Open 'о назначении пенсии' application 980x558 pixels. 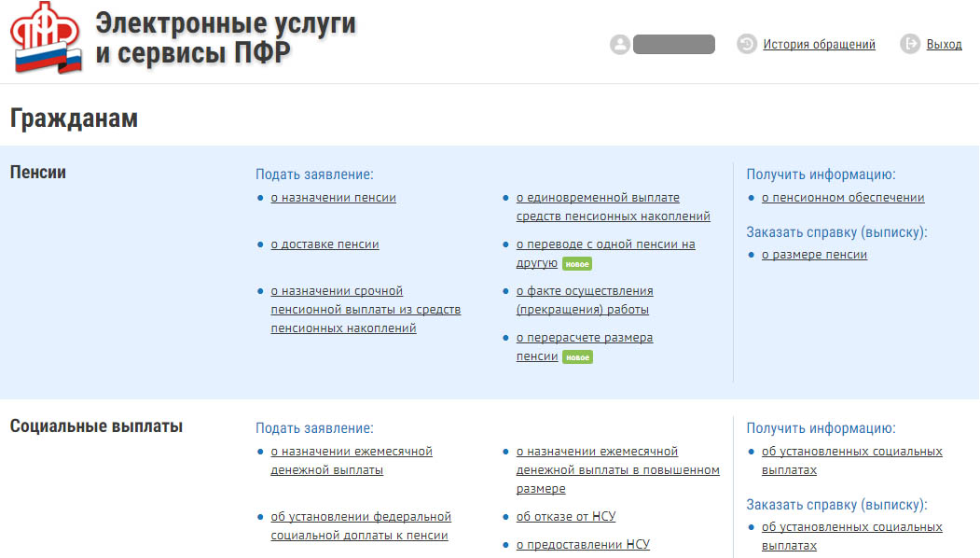click(x=333, y=198)
